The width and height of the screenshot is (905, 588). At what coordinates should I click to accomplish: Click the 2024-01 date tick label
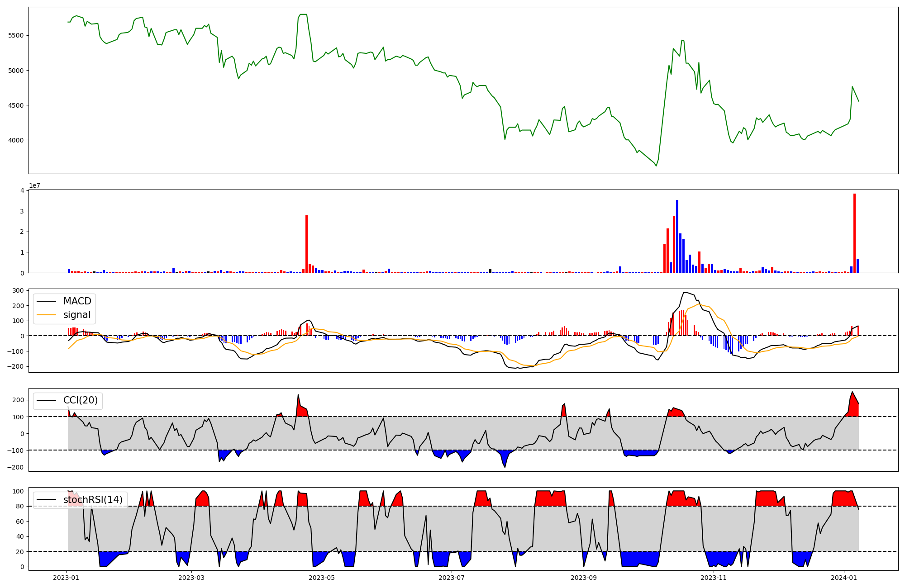(x=844, y=578)
